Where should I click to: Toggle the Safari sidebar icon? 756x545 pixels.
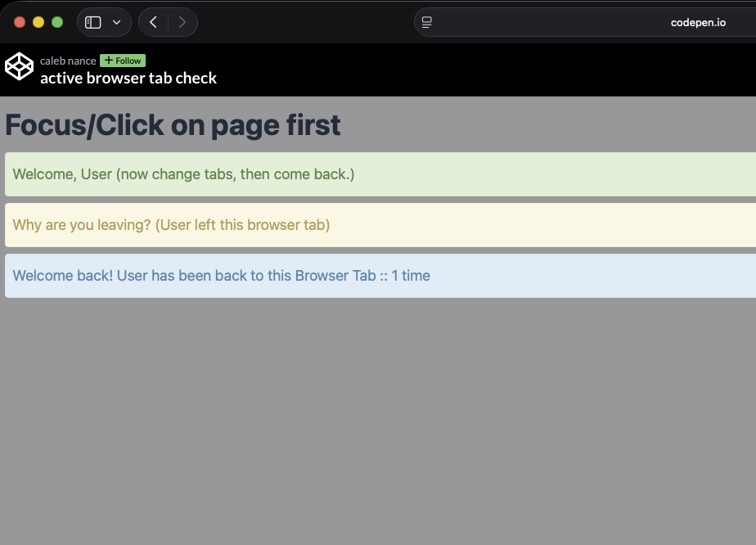click(x=92, y=22)
